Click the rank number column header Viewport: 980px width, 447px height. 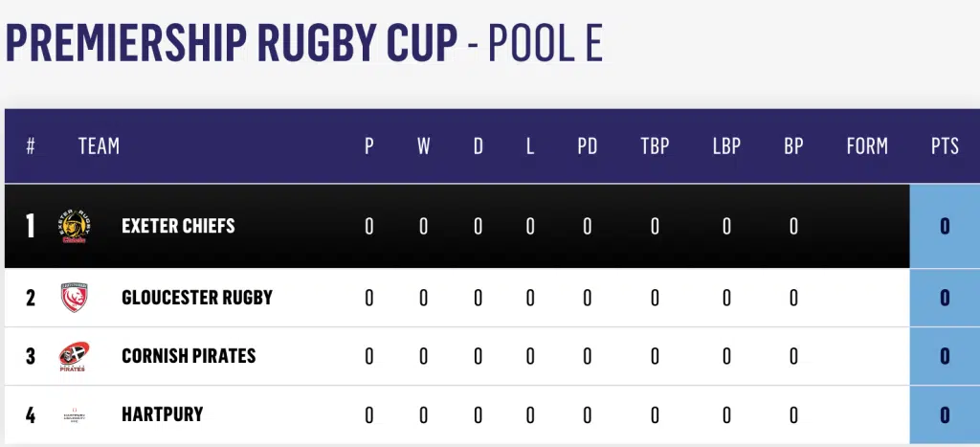click(30, 146)
